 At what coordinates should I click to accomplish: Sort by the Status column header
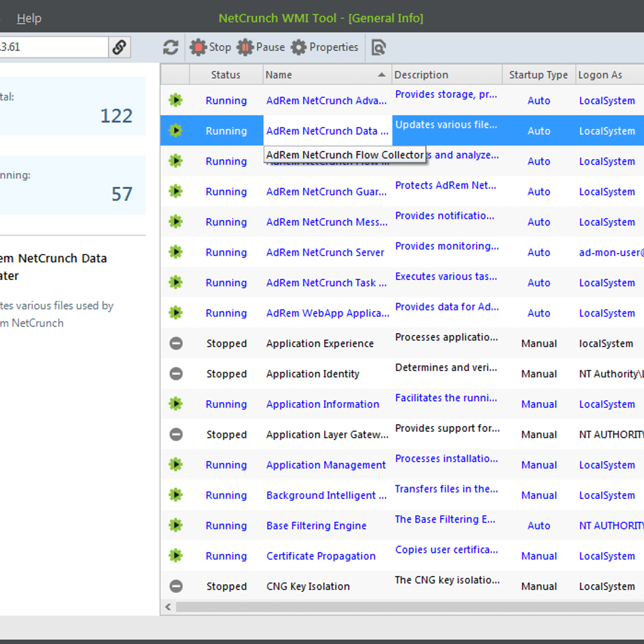226,75
